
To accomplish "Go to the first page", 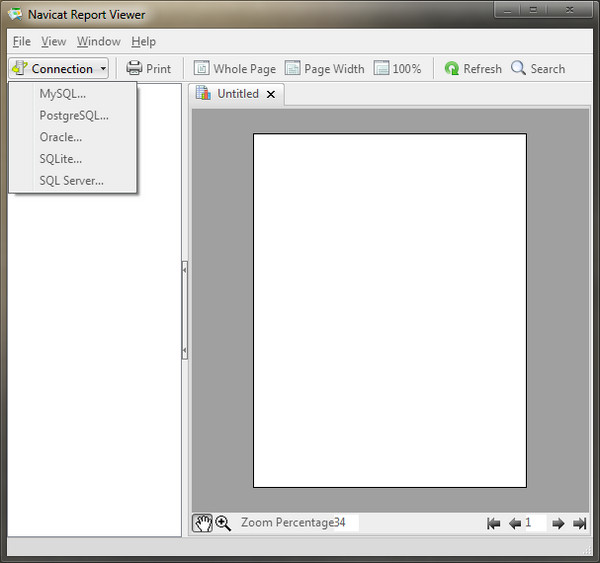I will coord(493,523).
